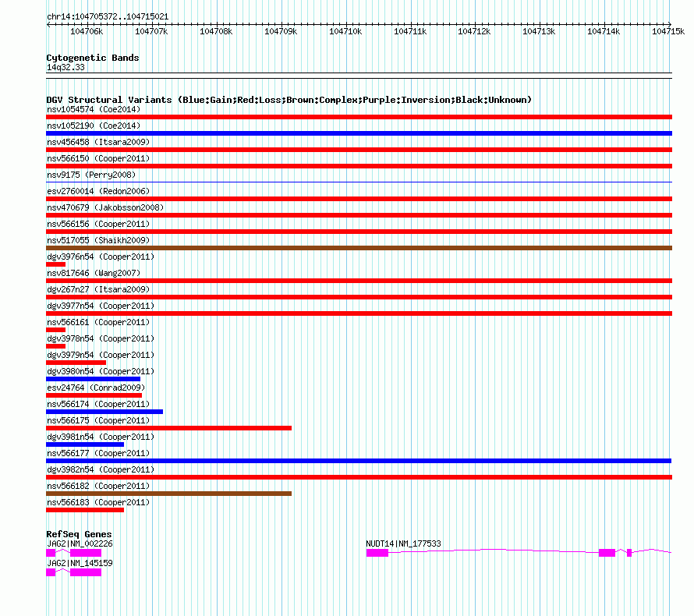The image size is (694, 616).
Task: Click the nsv566156 (Cooper2011) label
Action: pyautogui.click(x=98, y=224)
